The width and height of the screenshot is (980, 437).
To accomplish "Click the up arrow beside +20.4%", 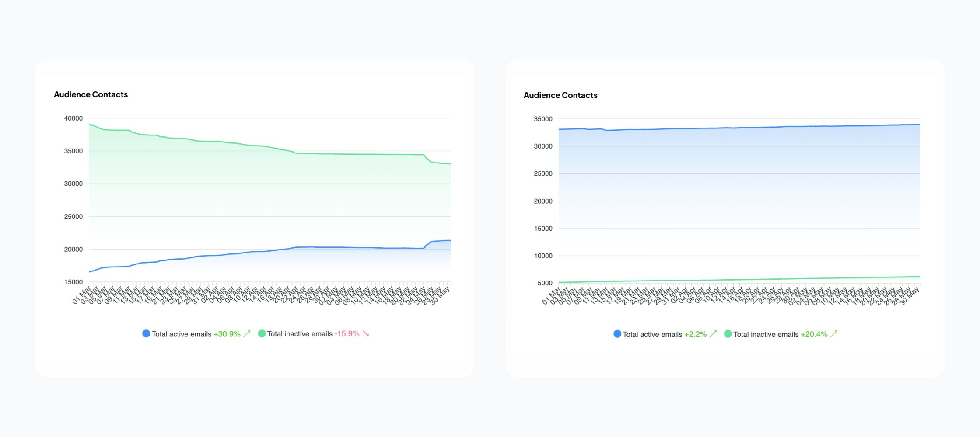I will [834, 334].
